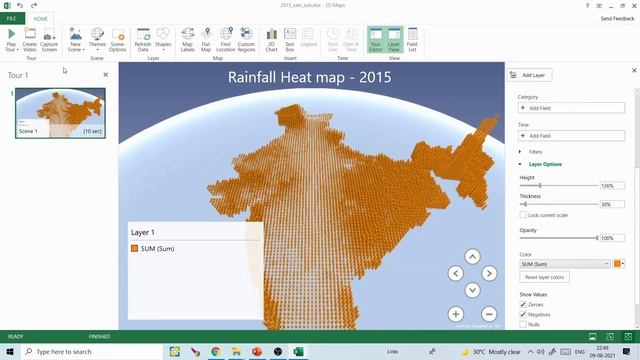The width and height of the screenshot is (640, 360).
Task: Collapse the Layer Options section
Action: click(520, 164)
